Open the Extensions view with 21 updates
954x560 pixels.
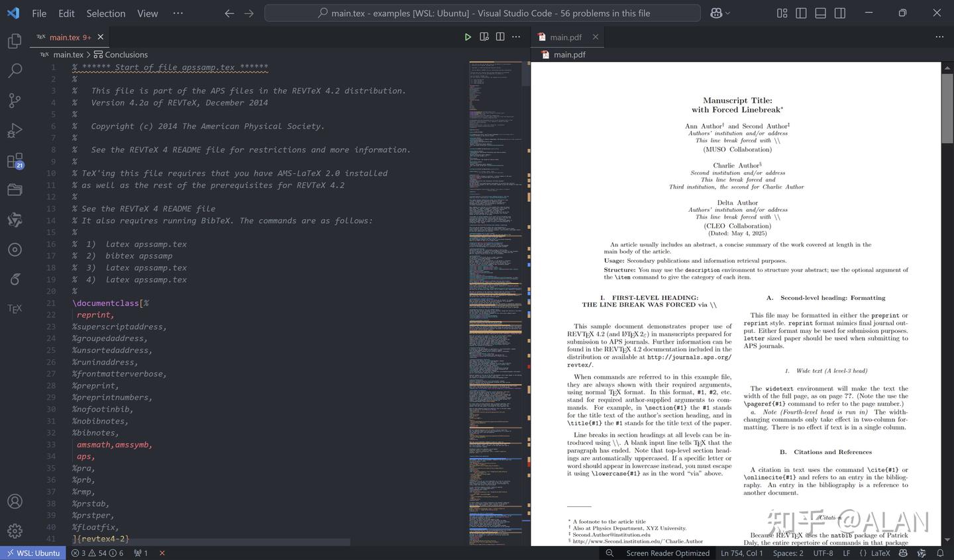tap(15, 161)
